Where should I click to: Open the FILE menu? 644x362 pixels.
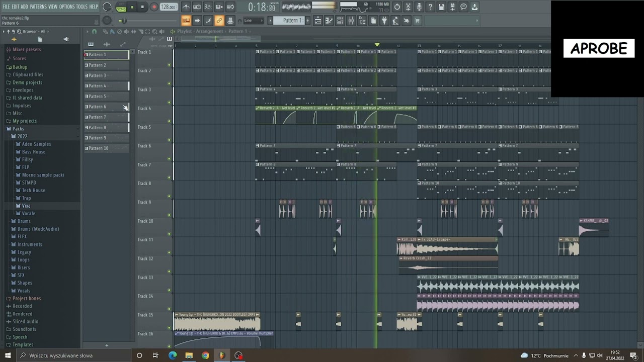[x=6, y=7]
